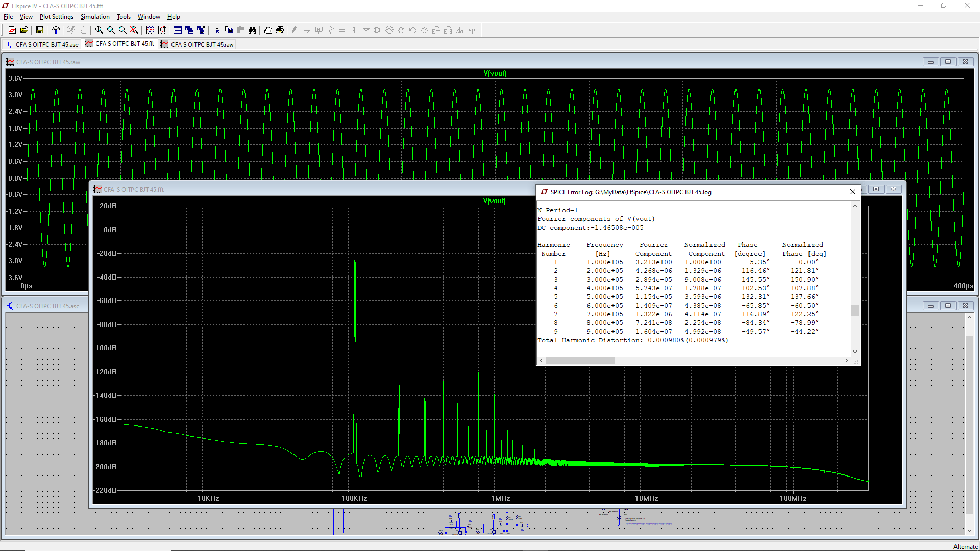Click the error log scroll-down arrow
This screenshot has height=551, width=980.
click(855, 352)
